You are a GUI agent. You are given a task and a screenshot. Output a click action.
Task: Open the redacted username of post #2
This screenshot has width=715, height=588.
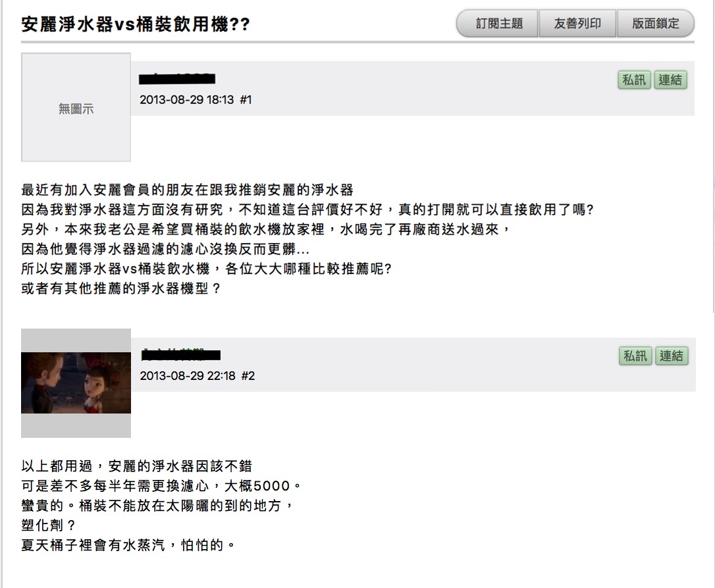point(181,354)
